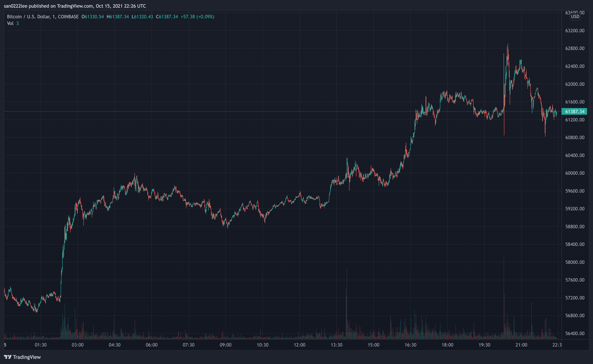This screenshot has height=364, width=593.
Task: Click the 15:00 time axis label
Action: (x=373, y=345)
